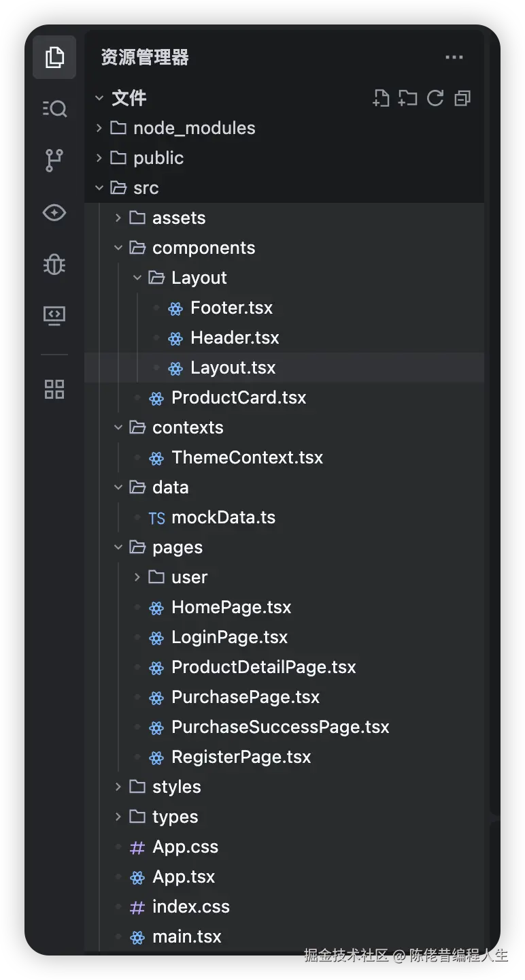This screenshot has height=980, width=525.
Task: Open ThemeContext.tsx file
Action: [x=247, y=457]
